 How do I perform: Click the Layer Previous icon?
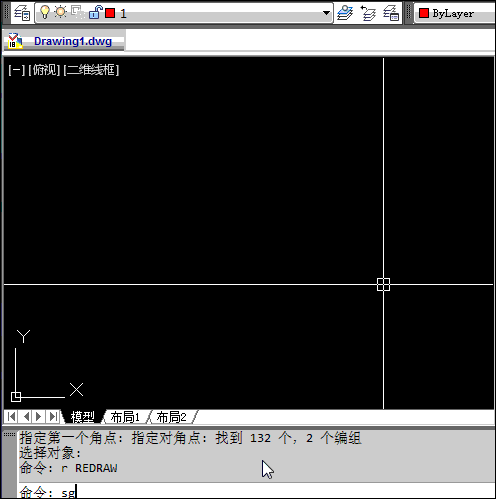[368, 13]
